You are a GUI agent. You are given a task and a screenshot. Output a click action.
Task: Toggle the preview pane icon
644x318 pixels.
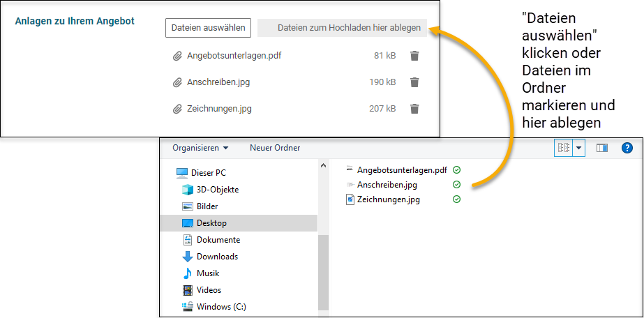601,148
